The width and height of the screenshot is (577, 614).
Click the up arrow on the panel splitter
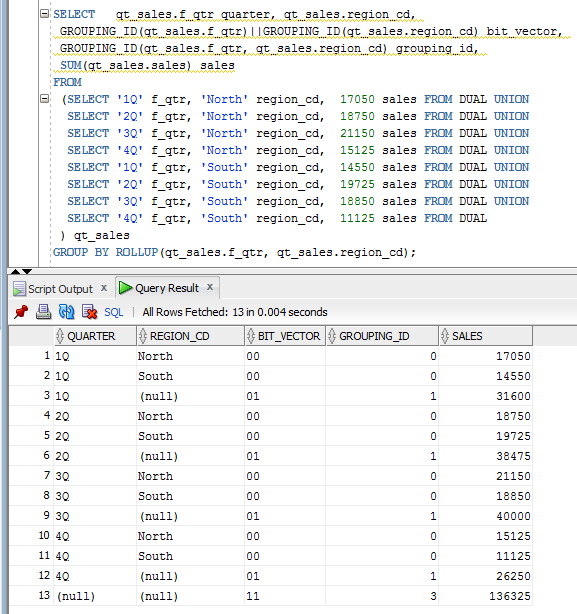(x=15, y=271)
